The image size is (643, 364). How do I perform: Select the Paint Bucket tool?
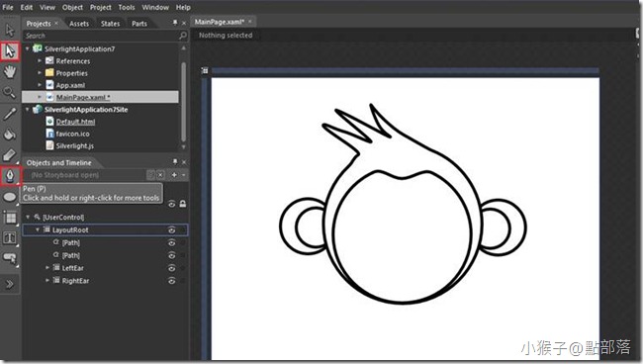[x=10, y=135]
